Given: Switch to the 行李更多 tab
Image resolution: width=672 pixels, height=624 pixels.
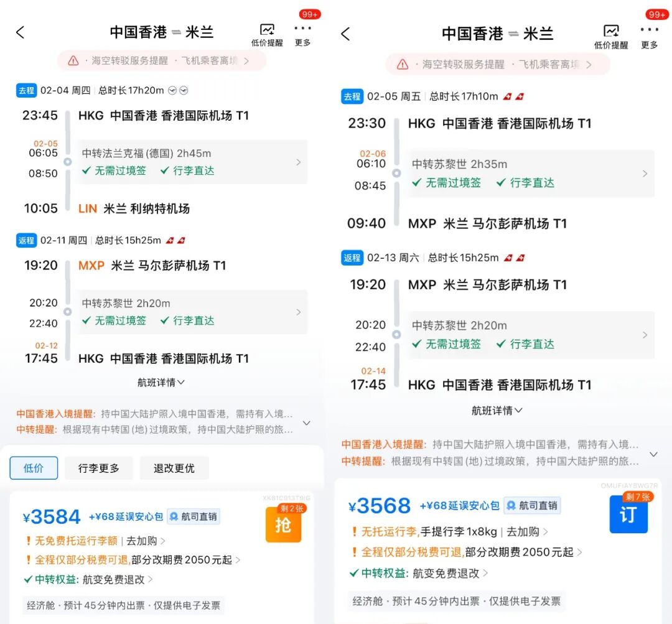Looking at the screenshot, I should point(98,468).
